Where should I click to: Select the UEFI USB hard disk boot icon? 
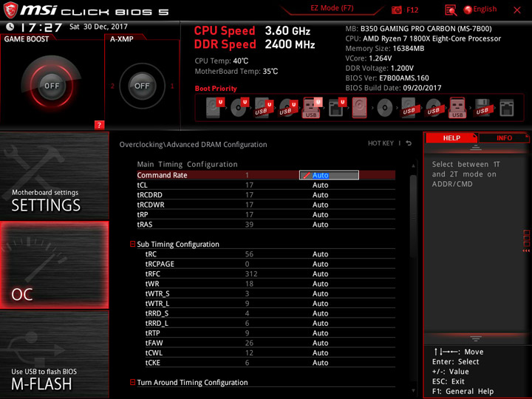click(x=264, y=108)
